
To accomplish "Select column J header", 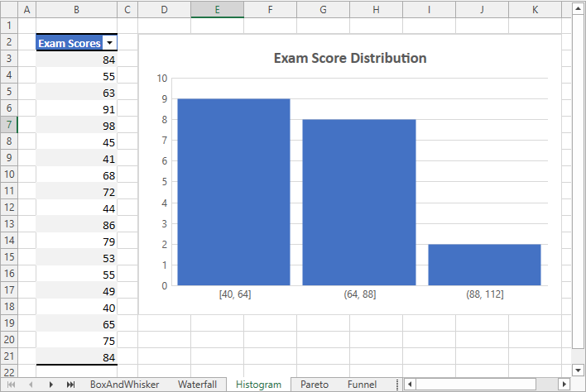I will [x=482, y=9].
